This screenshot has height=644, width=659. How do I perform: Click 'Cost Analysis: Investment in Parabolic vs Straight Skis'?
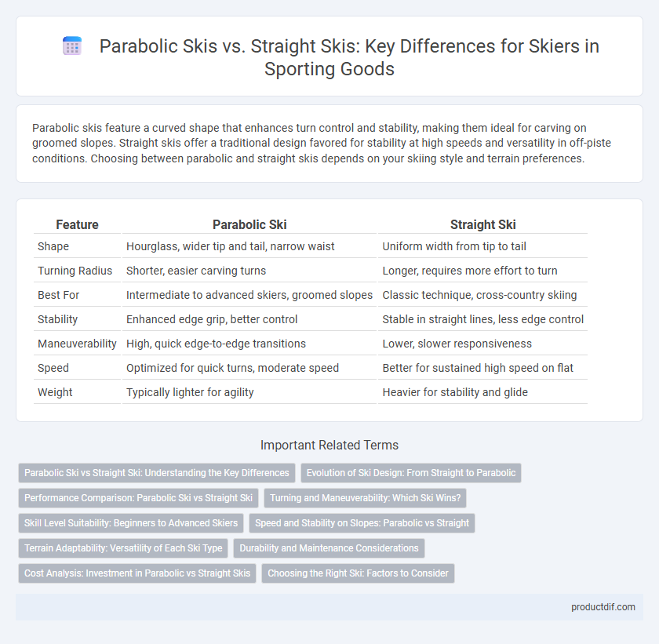tap(137, 573)
